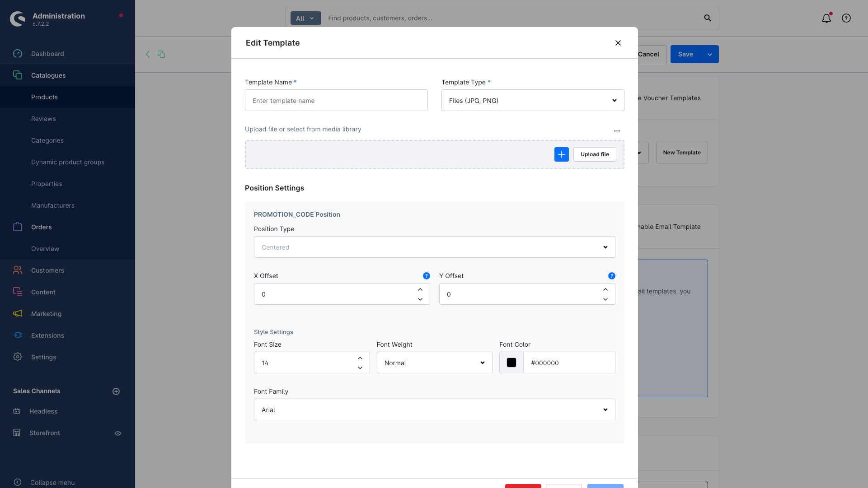Screen dimensions: 868x488
Task: Click the notification bell icon
Action: 826,18
